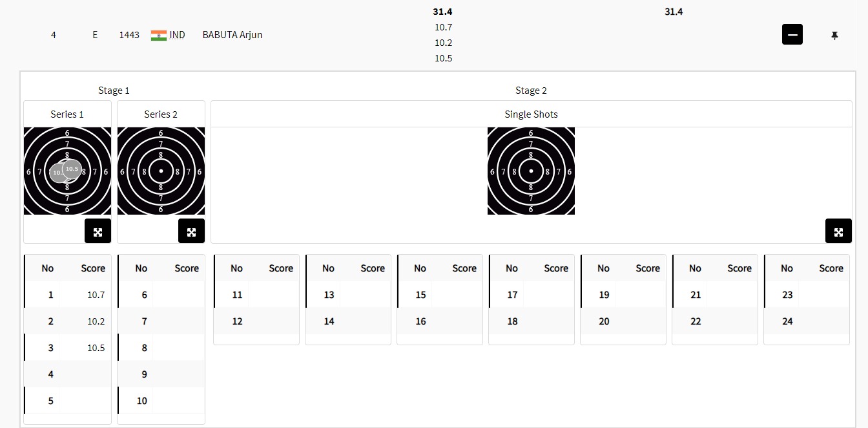Screen dimensions: 868x428
Task: Click the 10.5 shot marker on target
Action: point(72,168)
